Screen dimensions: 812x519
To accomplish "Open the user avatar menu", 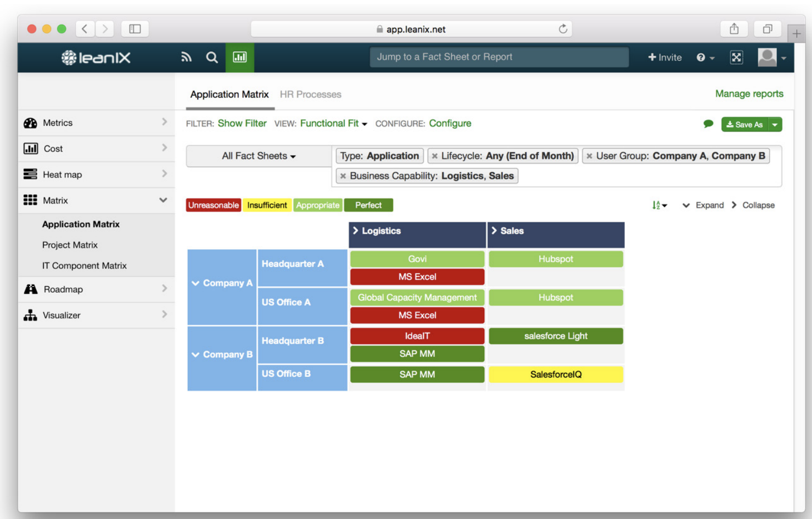I will pyautogui.click(x=772, y=57).
